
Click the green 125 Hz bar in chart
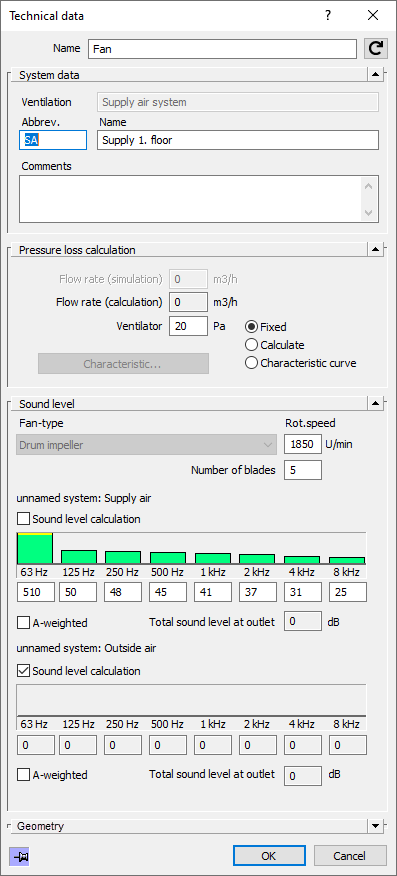(x=79, y=557)
